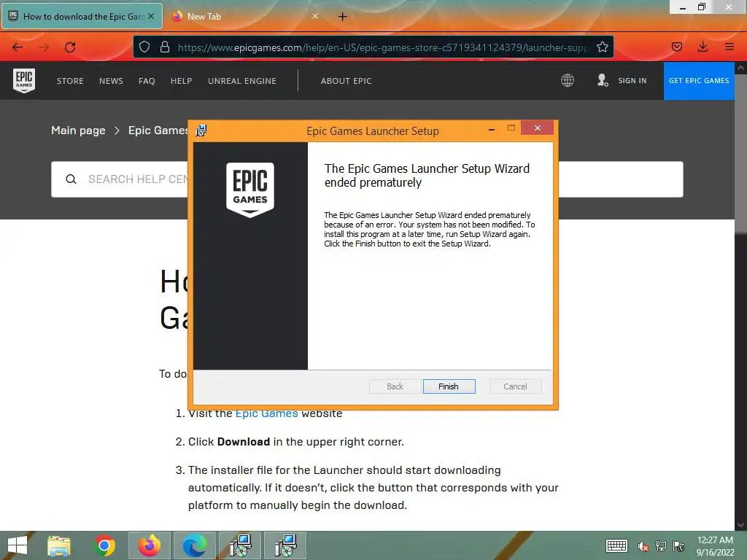Click the Epic Games logo in site header
The height and width of the screenshot is (560, 747).
[x=24, y=80]
